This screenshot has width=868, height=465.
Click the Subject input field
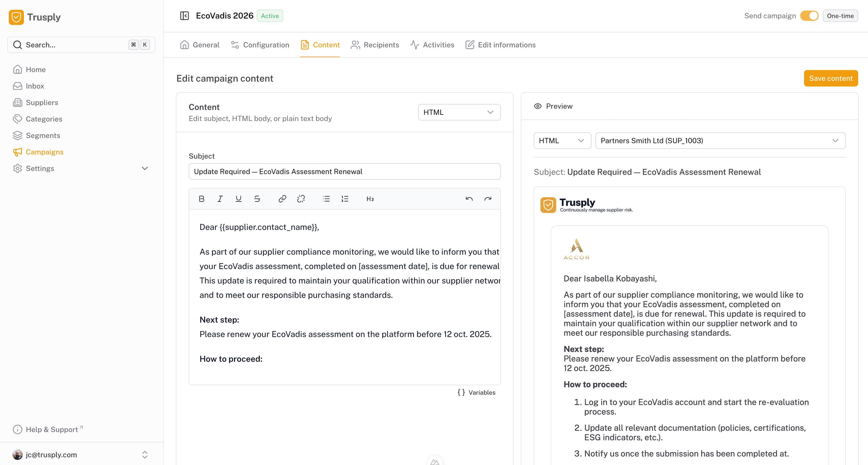344,171
